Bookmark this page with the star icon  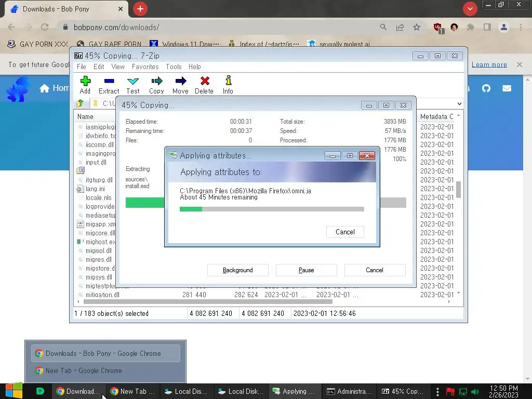(x=417, y=27)
